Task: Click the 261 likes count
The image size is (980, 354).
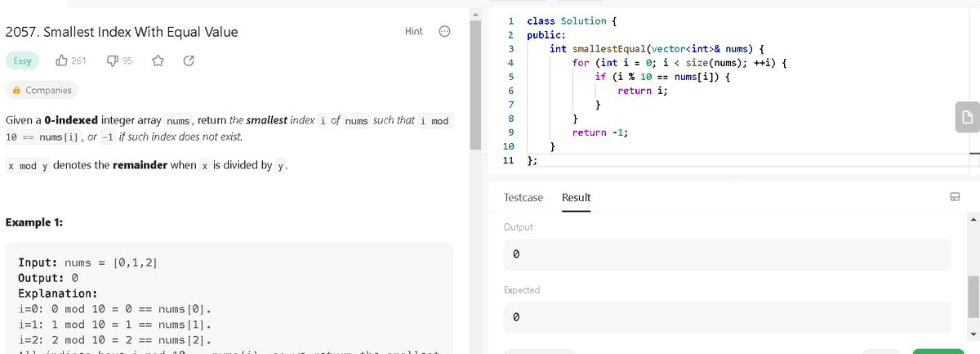Action: 79,60
